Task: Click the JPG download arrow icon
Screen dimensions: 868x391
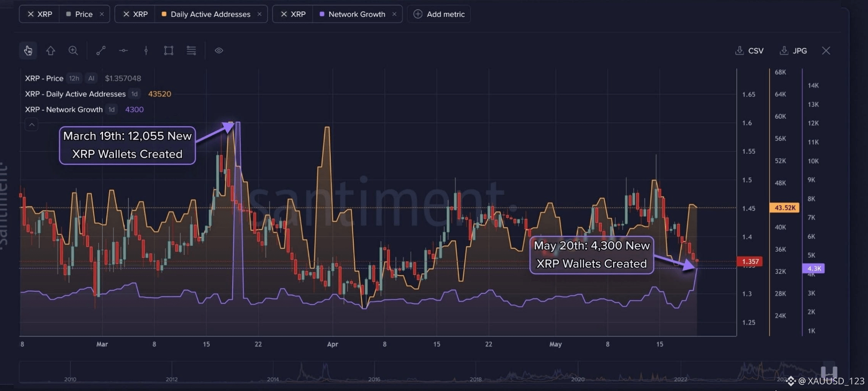Action: click(x=784, y=51)
